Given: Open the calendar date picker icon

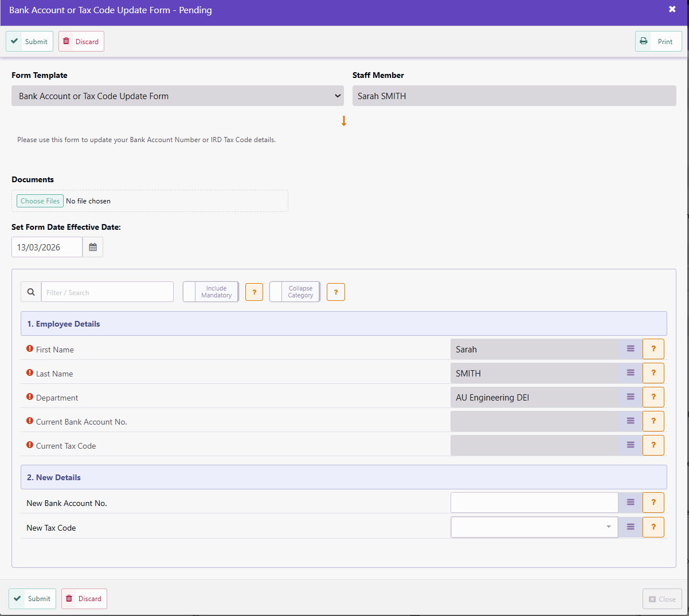Looking at the screenshot, I should point(93,247).
